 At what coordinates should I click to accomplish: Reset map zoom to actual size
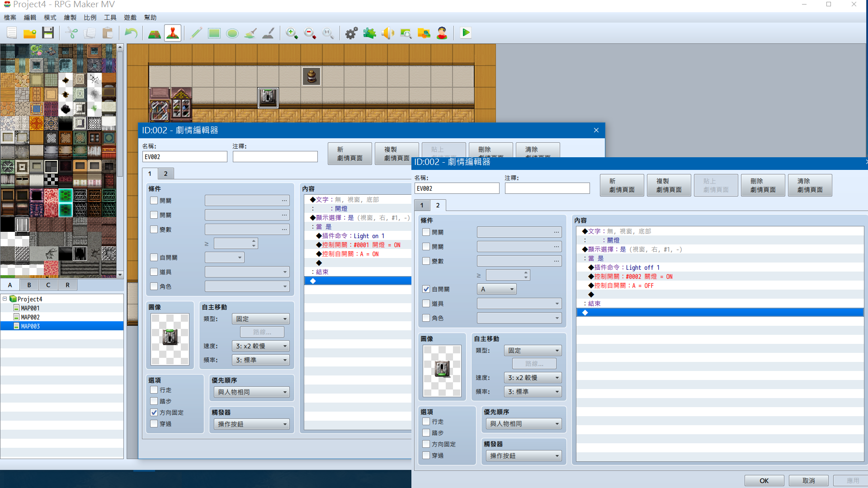(328, 33)
